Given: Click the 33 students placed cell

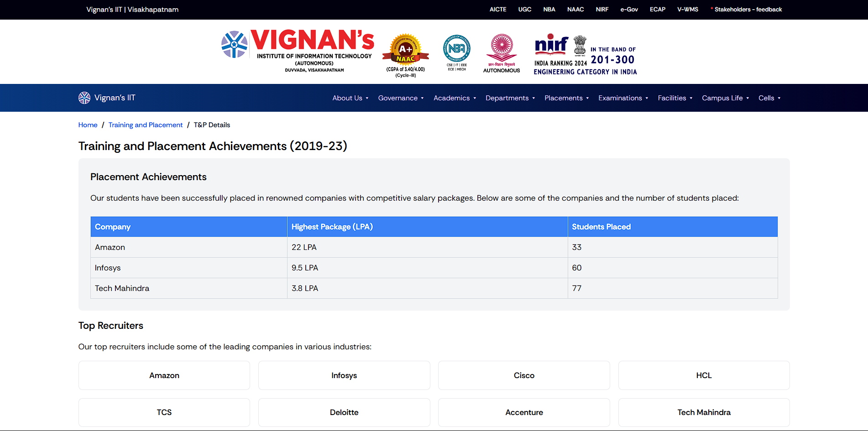Looking at the screenshot, I should click(x=673, y=247).
